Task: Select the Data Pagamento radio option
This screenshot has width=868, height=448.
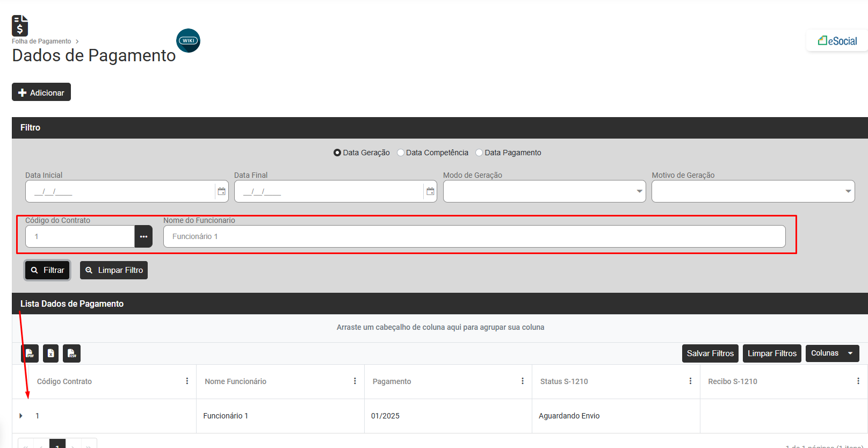Action: pyautogui.click(x=479, y=153)
